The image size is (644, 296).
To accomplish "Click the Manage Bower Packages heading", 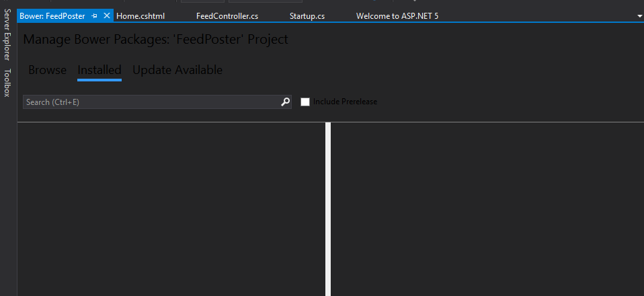I will 155,40.
